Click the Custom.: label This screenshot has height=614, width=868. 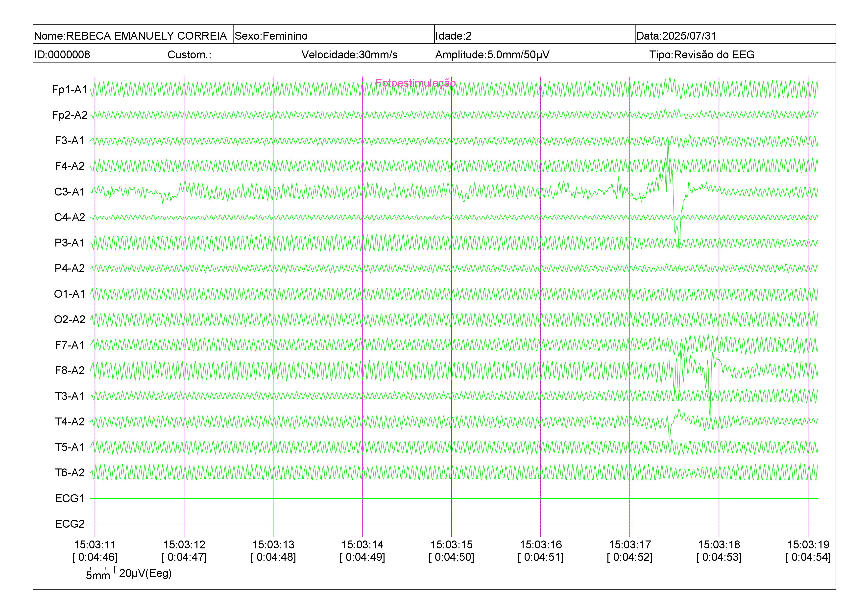coord(189,55)
